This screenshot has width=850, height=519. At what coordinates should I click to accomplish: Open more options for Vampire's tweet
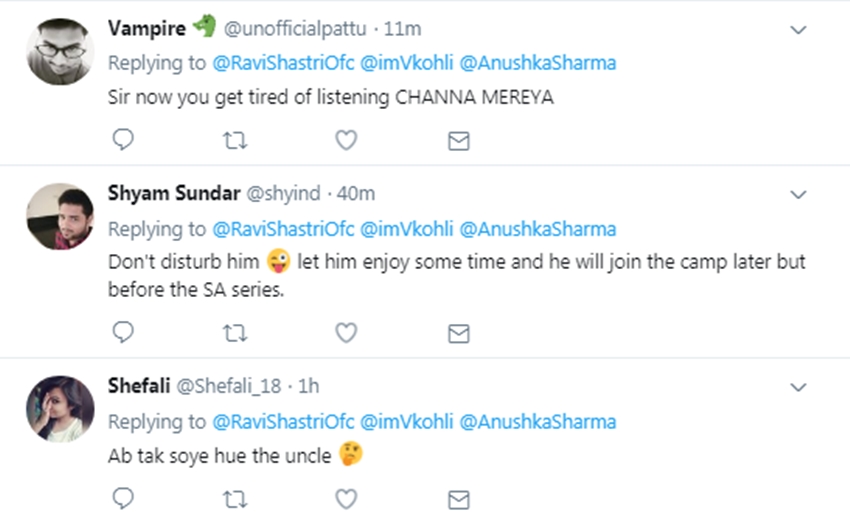click(798, 30)
